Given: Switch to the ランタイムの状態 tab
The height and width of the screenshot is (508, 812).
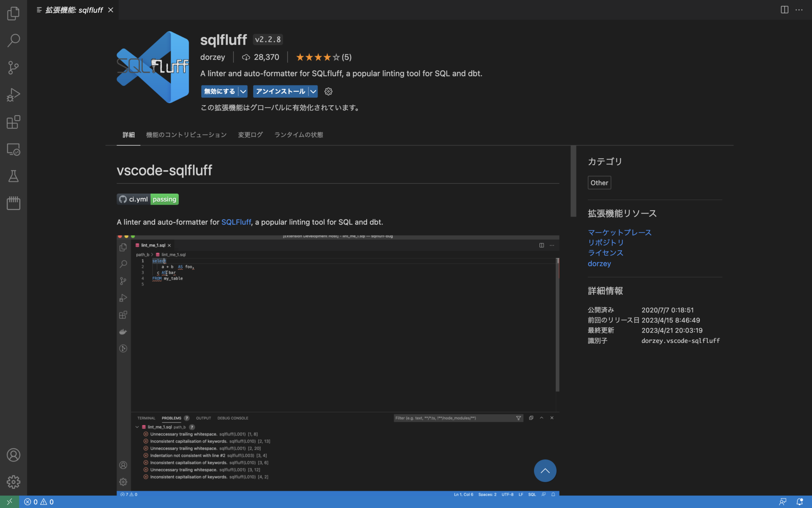Looking at the screenshot, I should (298, 135).
